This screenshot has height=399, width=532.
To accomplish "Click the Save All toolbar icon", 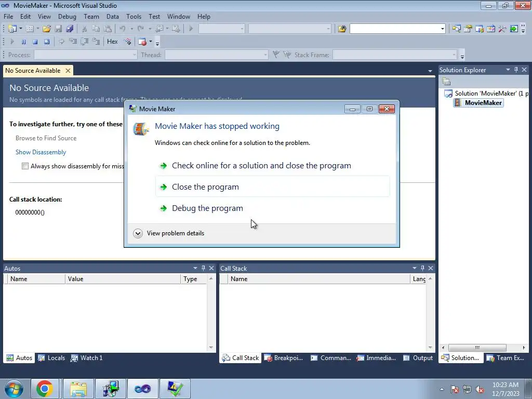I will click(70, 29).
